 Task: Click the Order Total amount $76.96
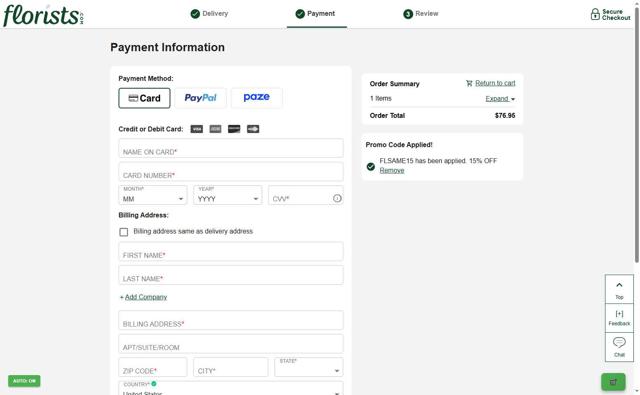[505, 116]
